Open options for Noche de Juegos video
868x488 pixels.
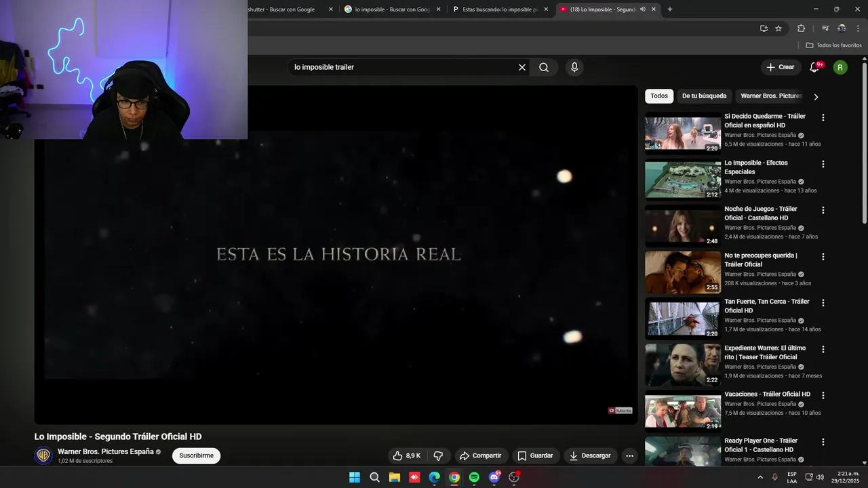point(823,210)
